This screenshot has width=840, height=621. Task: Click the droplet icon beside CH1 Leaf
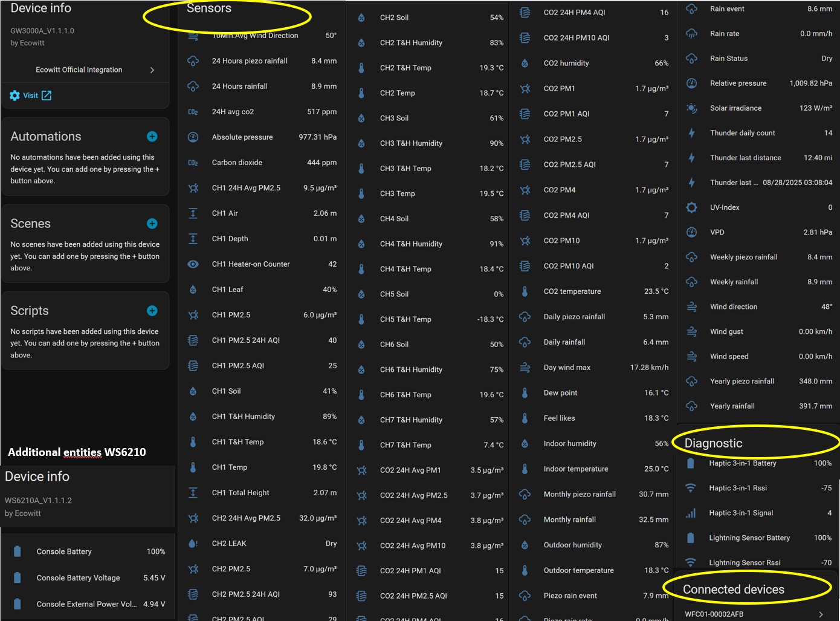coord(193,290)
